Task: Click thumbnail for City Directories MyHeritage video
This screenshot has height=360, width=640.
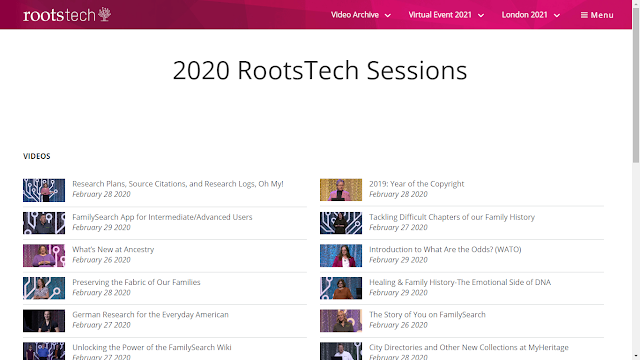Action: click(341, 351)
